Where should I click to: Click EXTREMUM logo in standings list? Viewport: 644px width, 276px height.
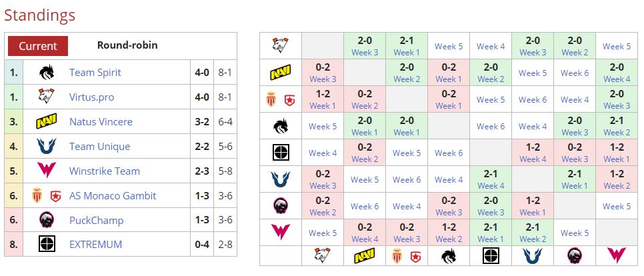(x=47, y=245)
